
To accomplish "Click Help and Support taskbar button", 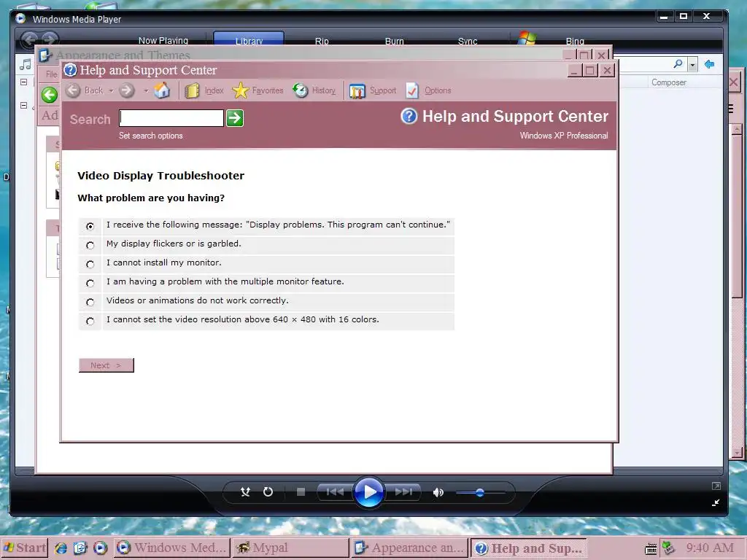I will coord(528,548).
